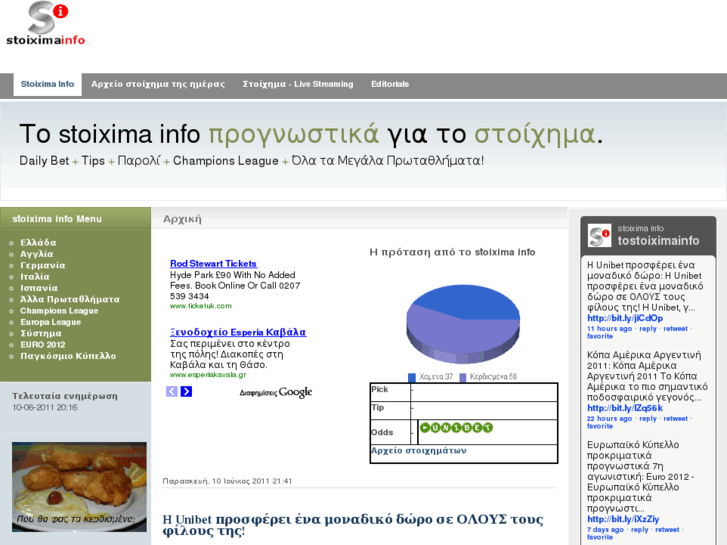Retweet the 22 hours ago tweet
Screen dimensions: 727x545
click(x=676, y=418)
